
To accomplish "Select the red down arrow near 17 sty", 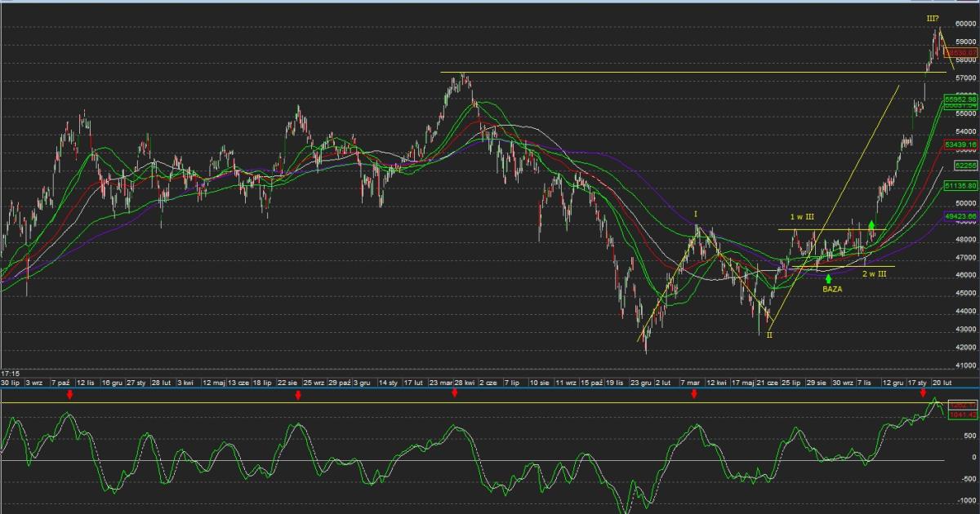I will click(x=923, y=393).
